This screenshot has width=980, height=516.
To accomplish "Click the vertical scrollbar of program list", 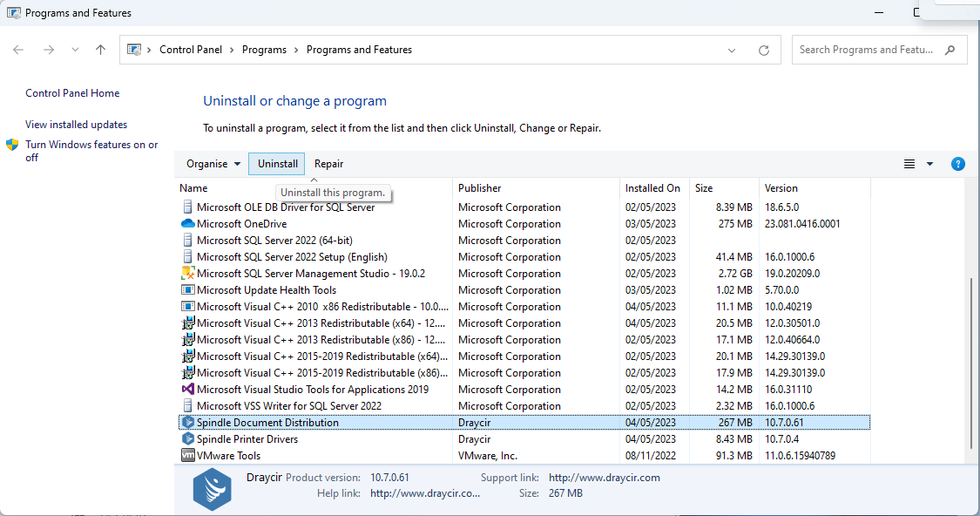I will 970,363.
